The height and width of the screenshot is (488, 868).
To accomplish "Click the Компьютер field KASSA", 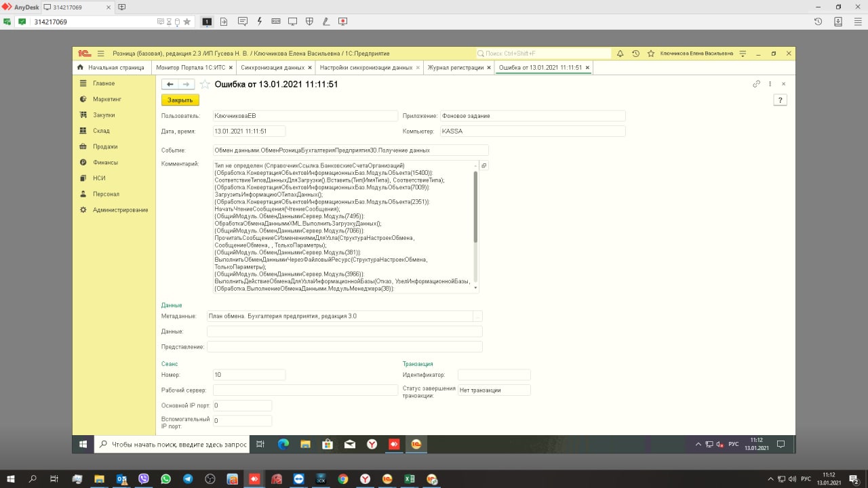I will [x=532, y=131].
